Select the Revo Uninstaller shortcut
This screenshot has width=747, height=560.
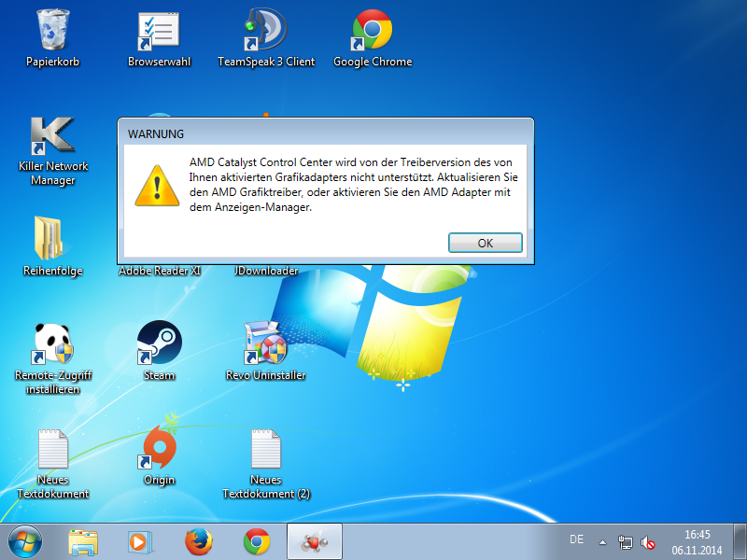[266, 343]
